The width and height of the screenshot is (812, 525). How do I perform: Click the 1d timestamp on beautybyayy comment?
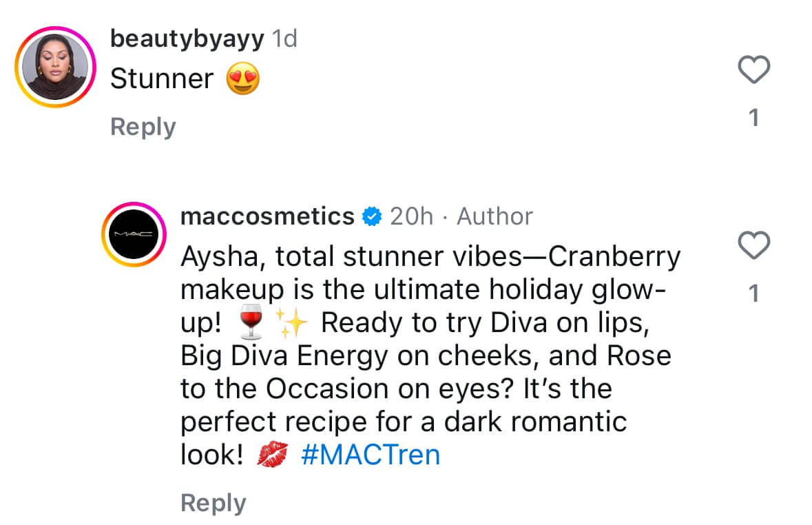tap(284, 39)
